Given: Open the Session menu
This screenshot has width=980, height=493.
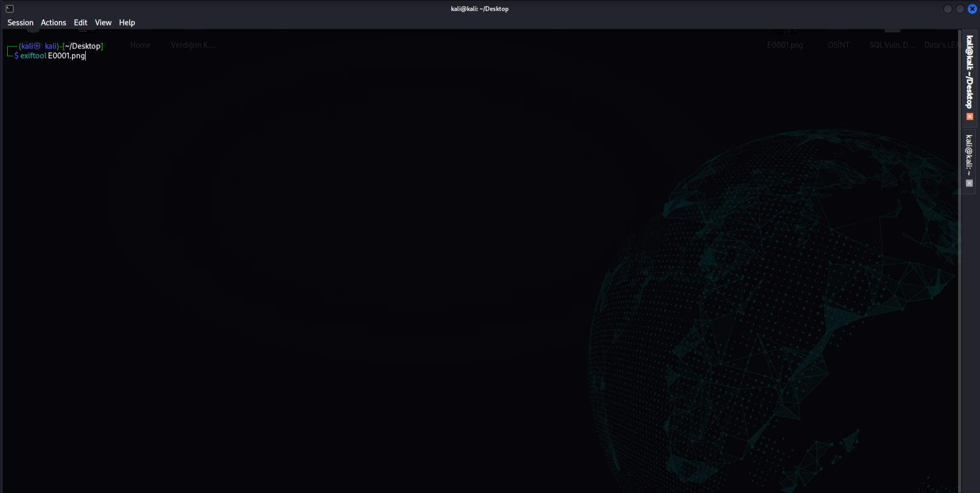Looking at the screenshot, I should coord(20,22).
